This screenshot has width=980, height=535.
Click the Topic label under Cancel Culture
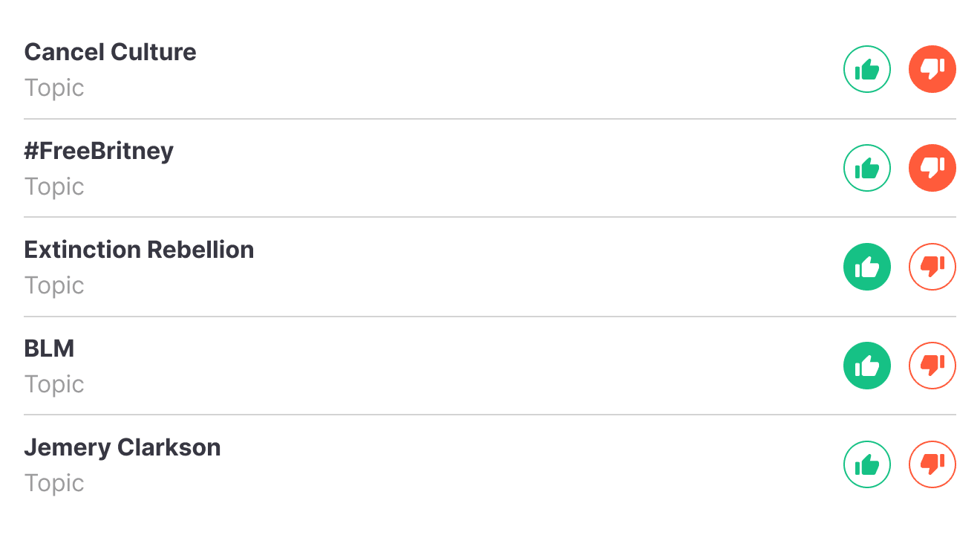point(54,88)
